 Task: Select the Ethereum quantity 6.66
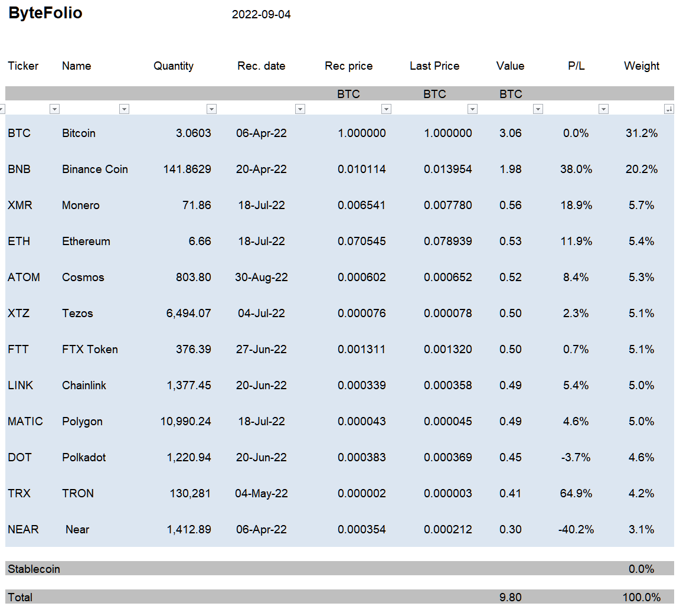200,242
